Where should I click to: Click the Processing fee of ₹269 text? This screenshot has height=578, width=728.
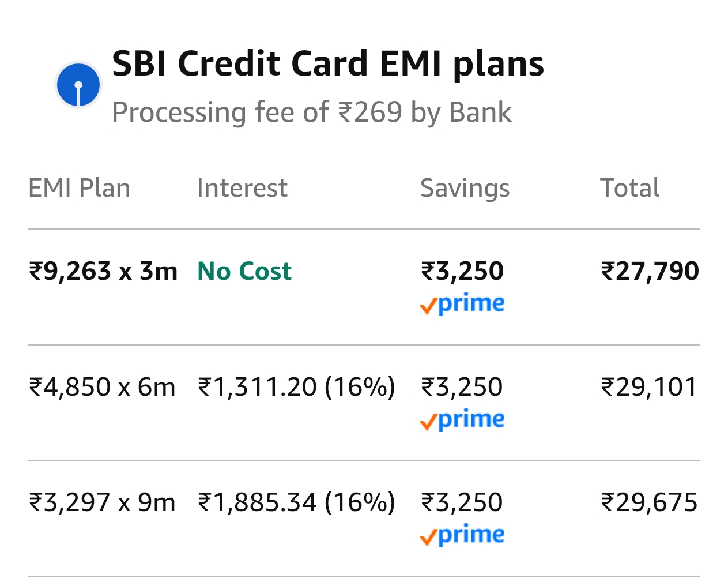(311, 112)
